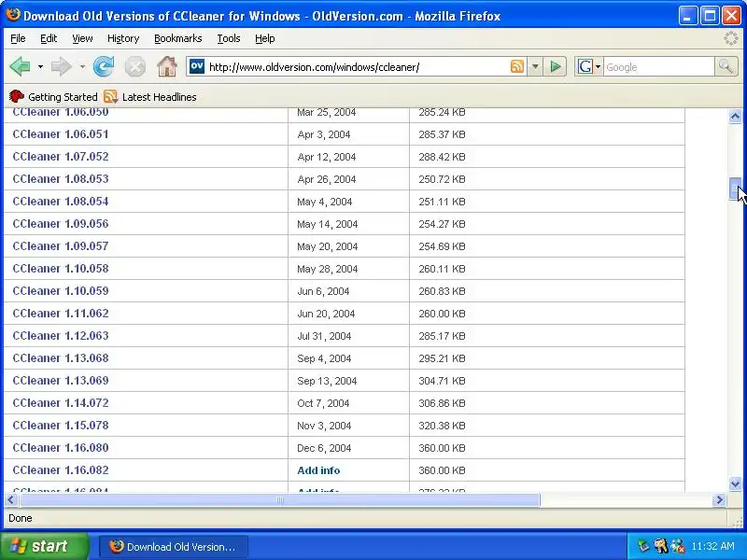Open the Latest Headlines feed bookmark
Viewport: 747px width, 560px height.
coord(150,97)
